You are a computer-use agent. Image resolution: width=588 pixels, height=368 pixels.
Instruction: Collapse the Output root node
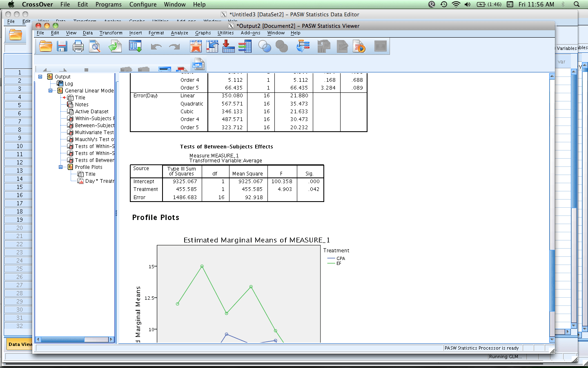[40, 76]
